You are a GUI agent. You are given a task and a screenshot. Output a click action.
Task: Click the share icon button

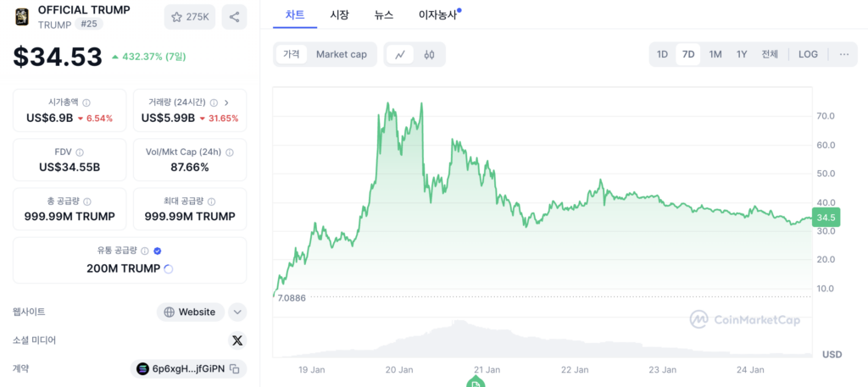[234, 16]
